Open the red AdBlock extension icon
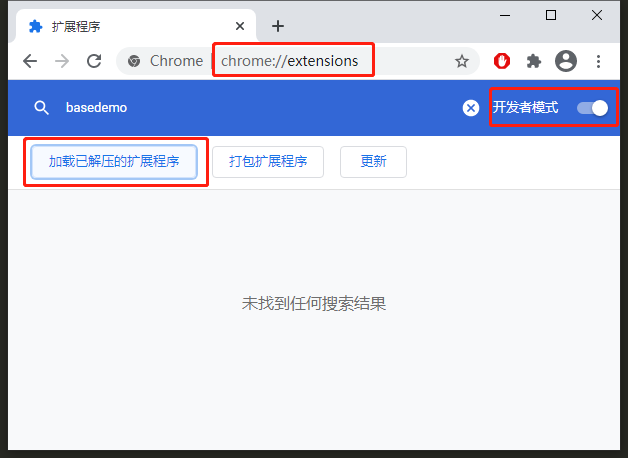628x458 pixels. [502, 61]
